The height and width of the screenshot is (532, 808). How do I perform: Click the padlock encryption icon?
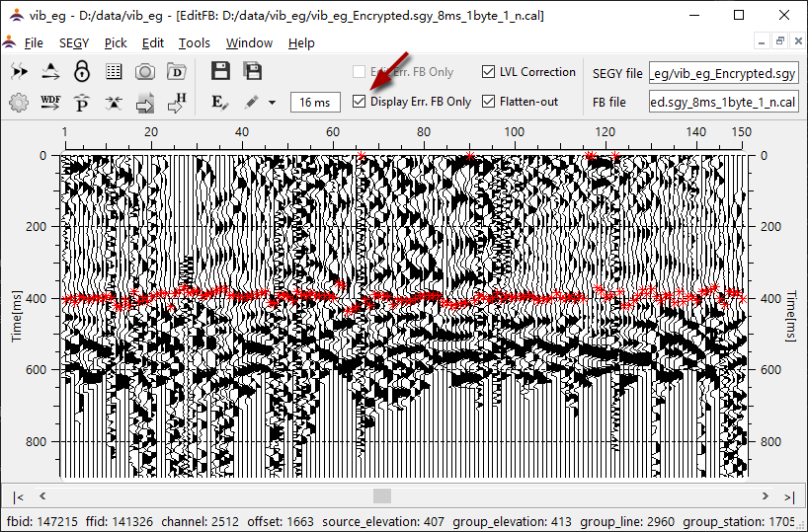coord(82,72)
